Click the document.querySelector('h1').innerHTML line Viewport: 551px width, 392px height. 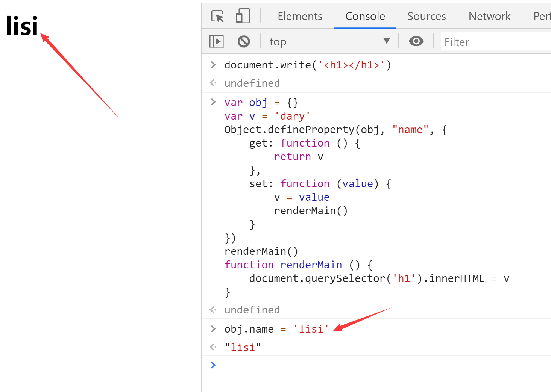pyautogui.click(x=379, y=278)
